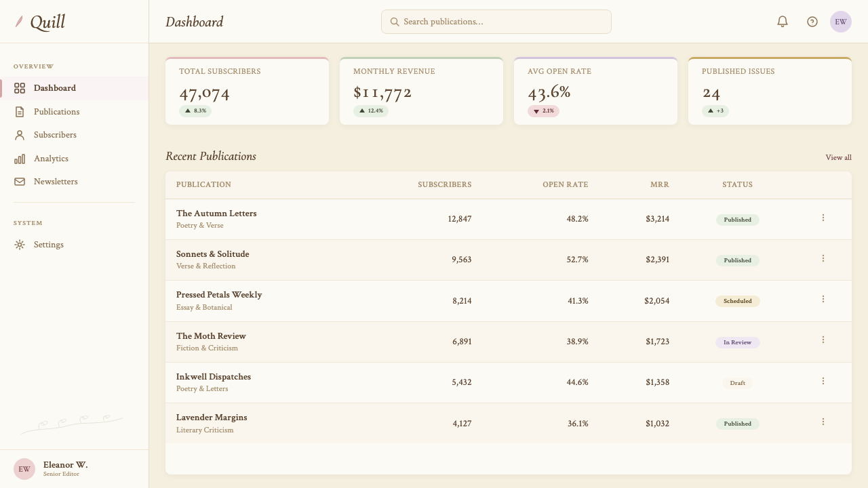This screenshot has width=868, height=488.
Task: Go to the Dashboard menu item
Action: [75, 88]
